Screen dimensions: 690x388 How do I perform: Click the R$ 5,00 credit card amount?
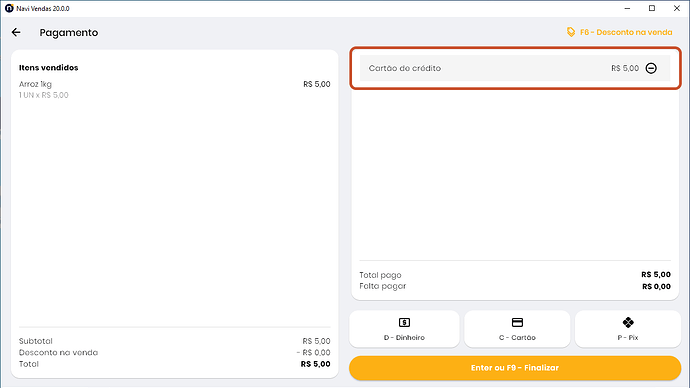pyautogui.click(x=625, y=68)
